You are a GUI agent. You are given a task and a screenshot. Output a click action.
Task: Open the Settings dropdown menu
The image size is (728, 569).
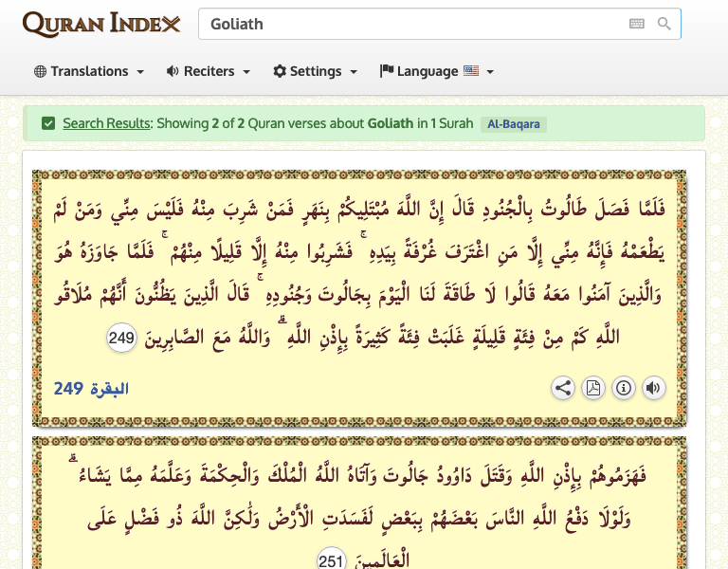click(x=315, y=71)
